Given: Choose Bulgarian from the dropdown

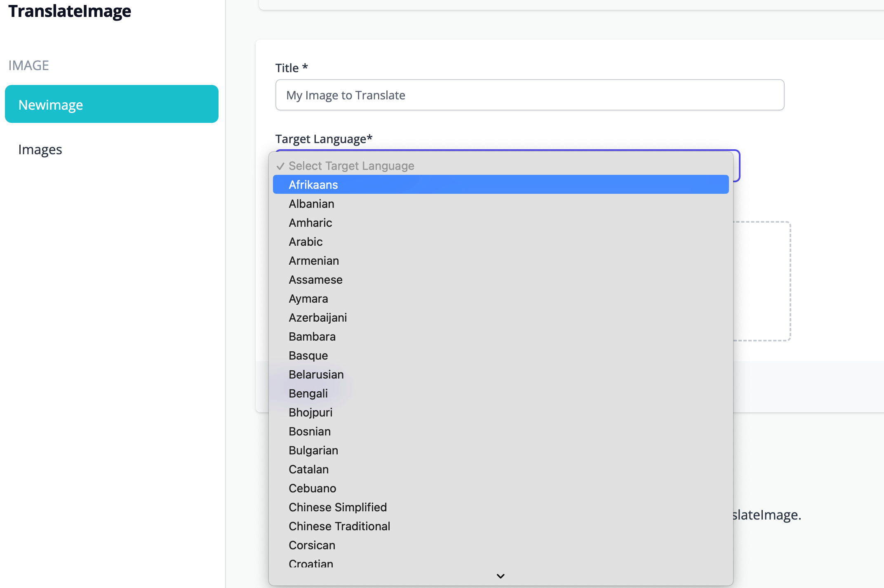Looking at the screenshot, I should pyautogui.click(x=313, y=450).
